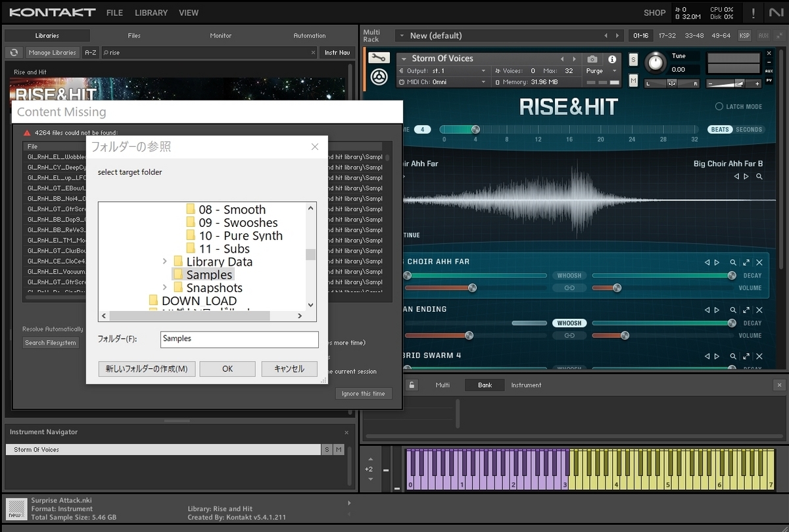Click 新しいフォルダーの作成 button
The width and height of the screenshot is (789, 532).
[147, 369]
